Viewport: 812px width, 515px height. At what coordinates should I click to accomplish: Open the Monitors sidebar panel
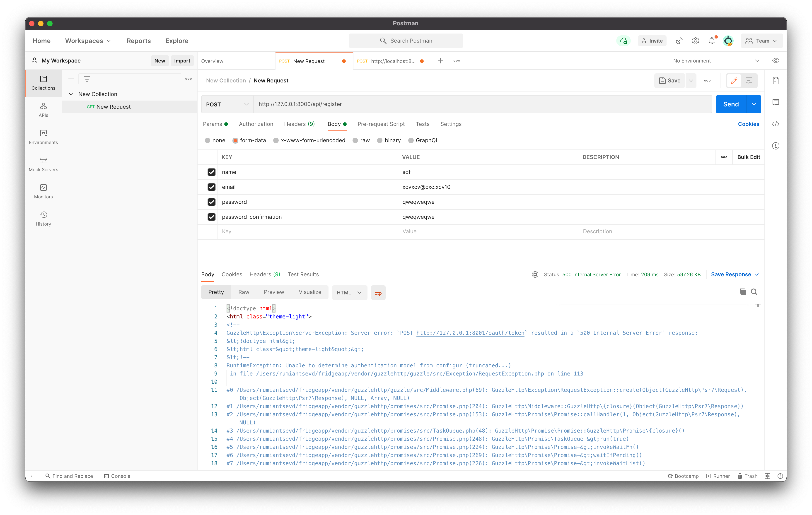coord(43,191)
